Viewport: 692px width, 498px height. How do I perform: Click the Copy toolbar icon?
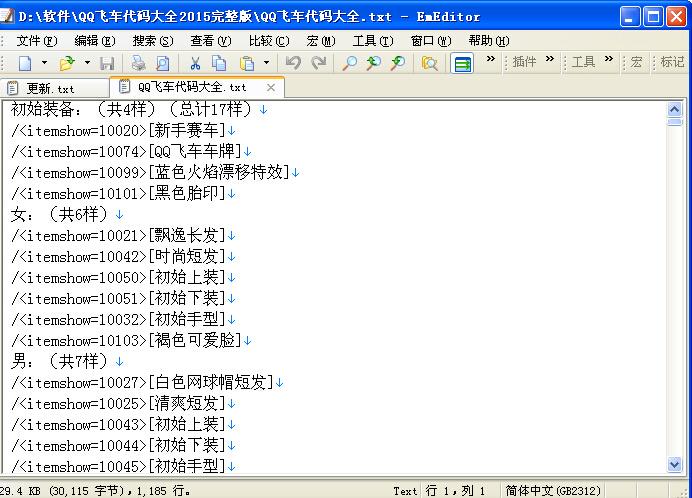click(219, 63)
